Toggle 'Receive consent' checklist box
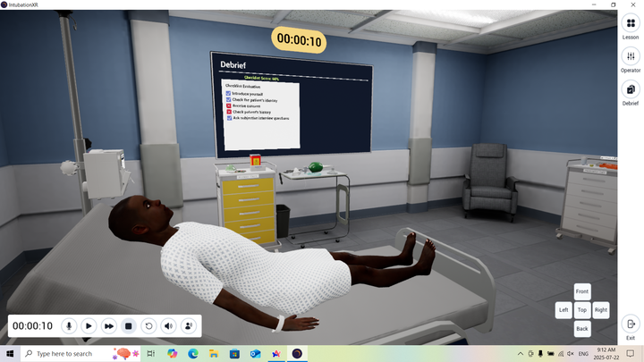Image resolution: width=644 pixels, height=362 pixels. pyautogui.click(x=229, y=105)
